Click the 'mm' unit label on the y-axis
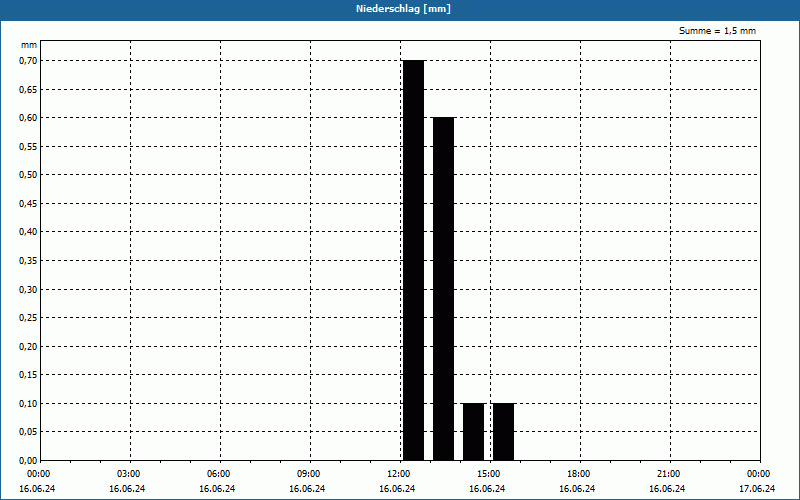The image size is (800, 500). pos(29,45)
